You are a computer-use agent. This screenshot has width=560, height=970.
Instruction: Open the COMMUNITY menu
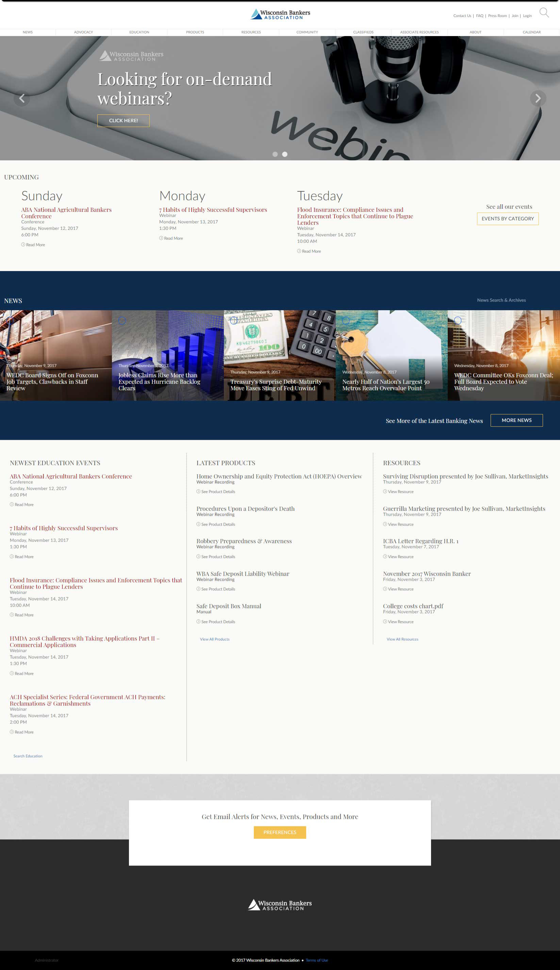click(x=307, y=32)
